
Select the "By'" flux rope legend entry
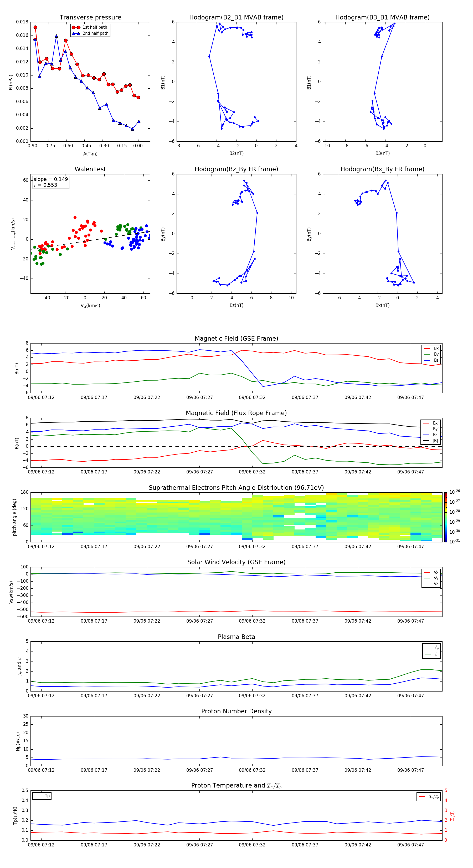(431, 429)
